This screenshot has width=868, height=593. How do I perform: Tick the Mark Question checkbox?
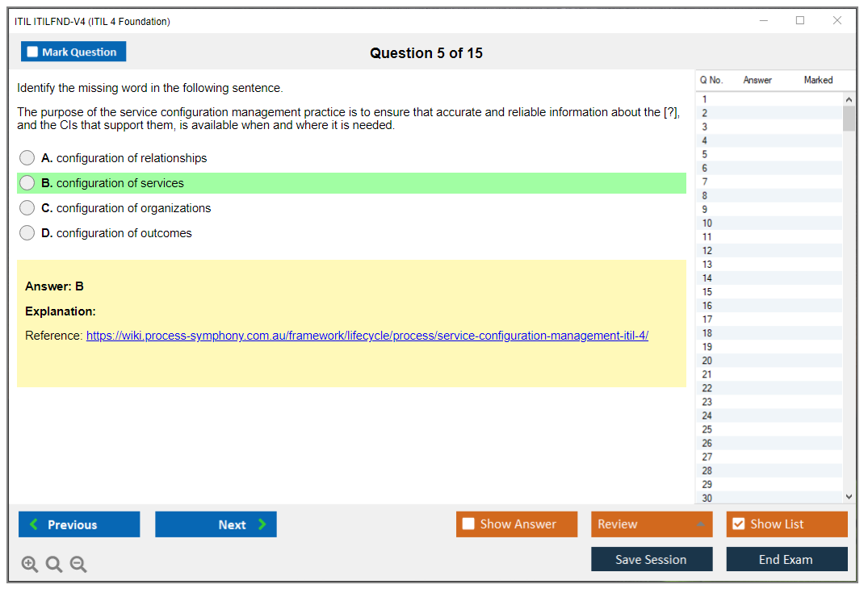coord(33,52)
